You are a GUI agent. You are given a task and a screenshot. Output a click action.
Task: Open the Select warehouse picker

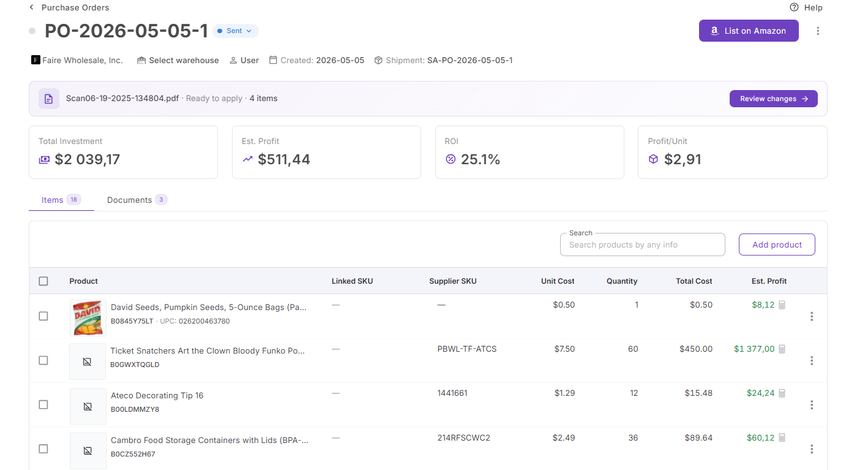coord(178,60)
